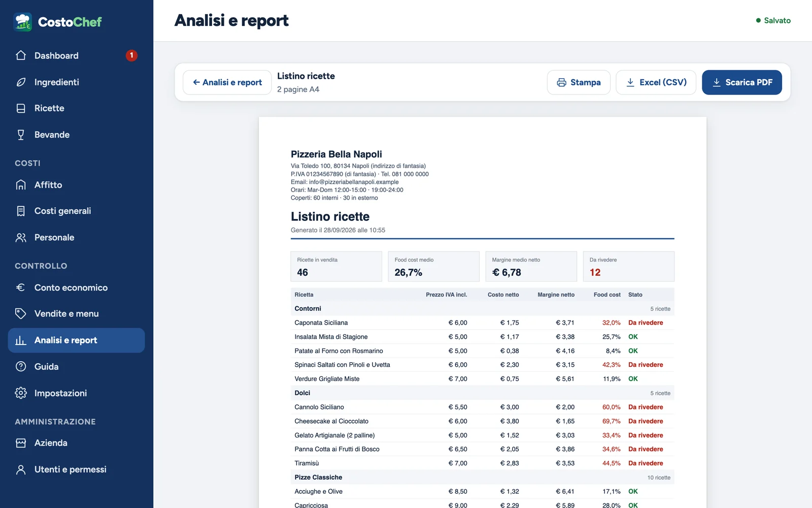Screen dimensions: 812x508
Task: Click the Personale people icon
Action: [x=21, y=237]
